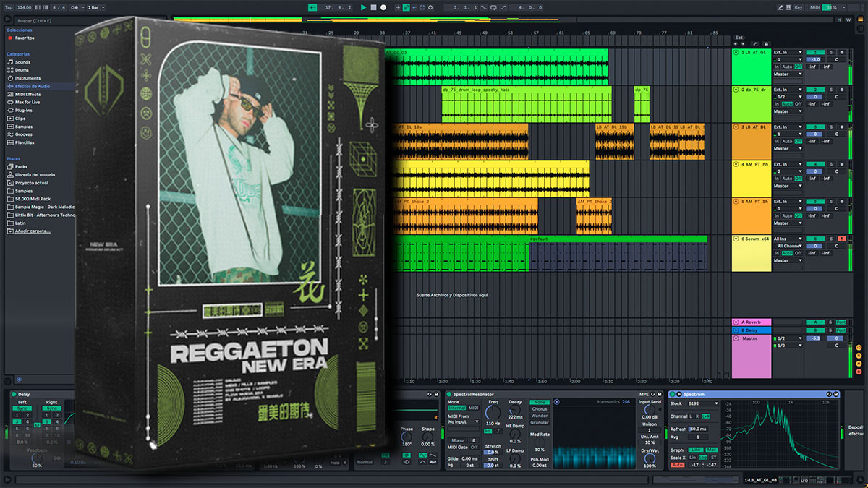Fold track 6 Serum_x64 with its triangle
Image resolution: width=868 pixels, height=488 pixels.
736,239
